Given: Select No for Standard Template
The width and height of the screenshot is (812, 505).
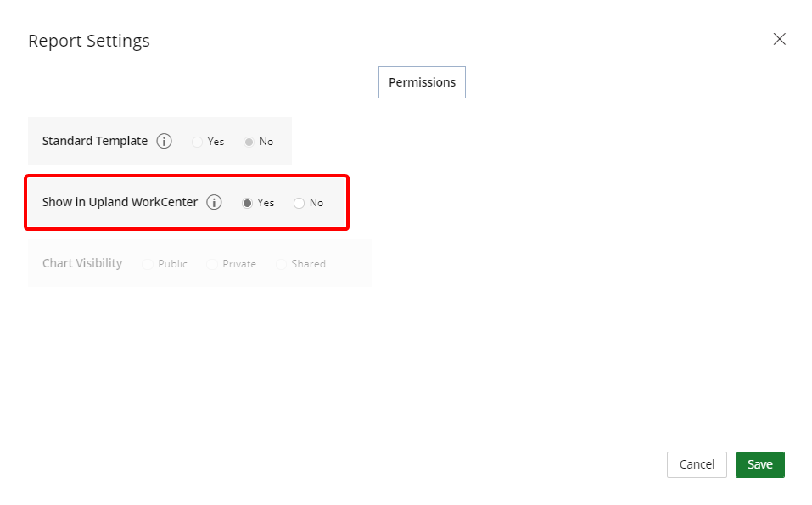Looking at the screenshot, I should [x=249, y=142].
